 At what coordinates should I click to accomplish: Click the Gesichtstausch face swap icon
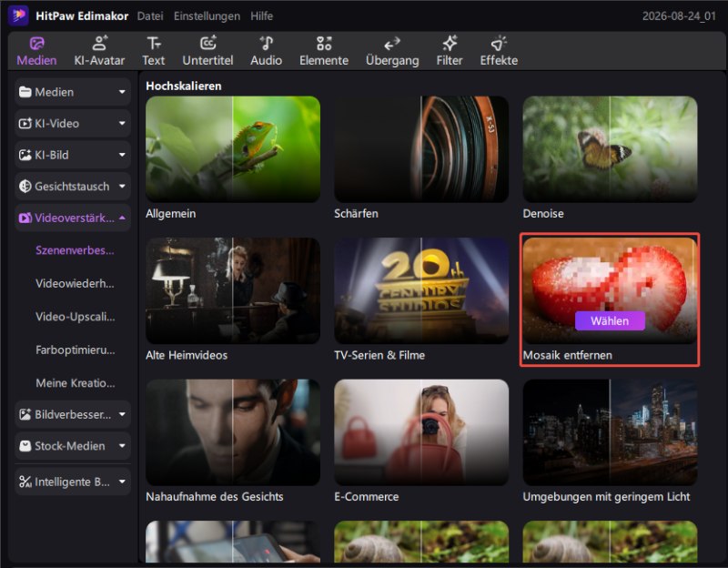click(25, 187)
